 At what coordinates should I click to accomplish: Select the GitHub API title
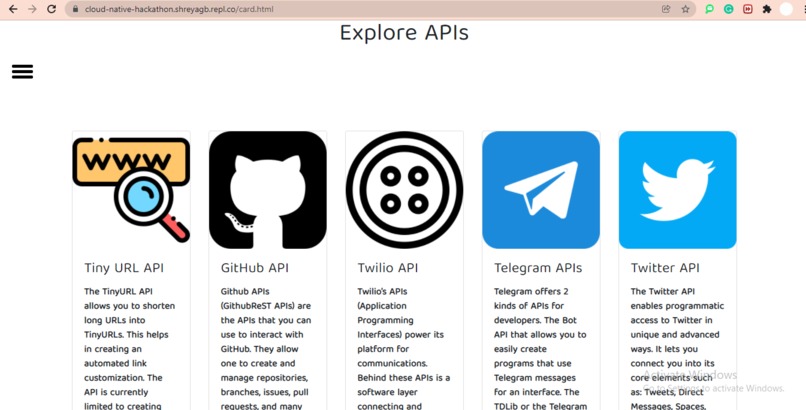pos(254,268)
